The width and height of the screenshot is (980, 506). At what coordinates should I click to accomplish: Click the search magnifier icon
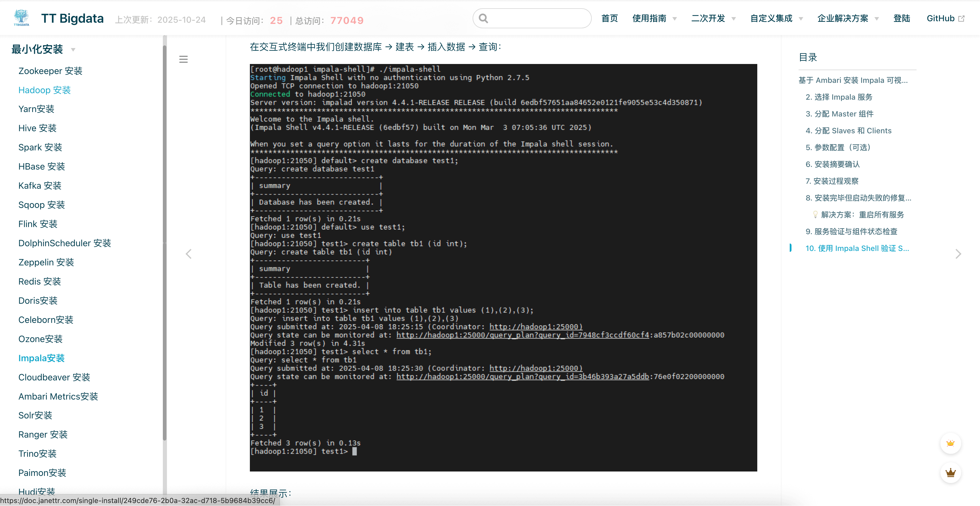coord(484,18)
